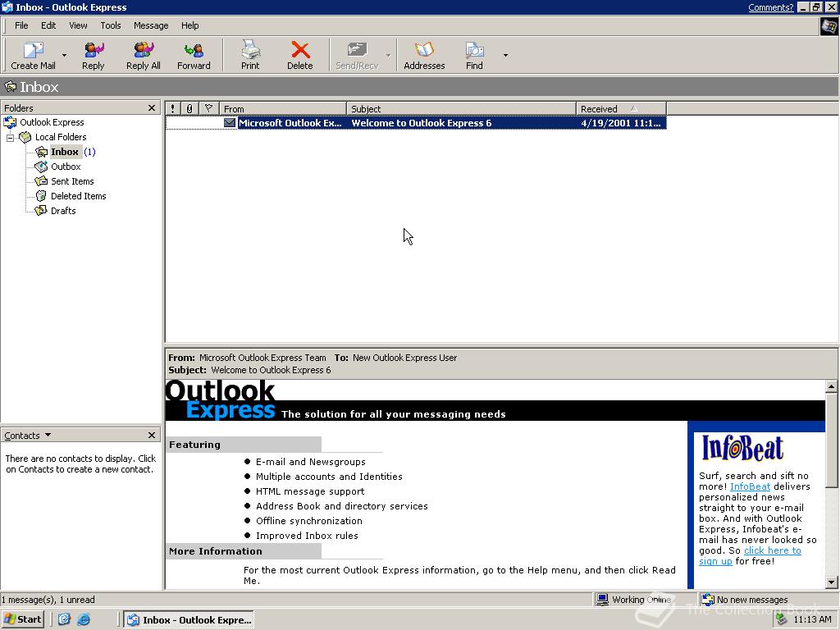Click preview pane scrollbar up arrow

(831, 386)
